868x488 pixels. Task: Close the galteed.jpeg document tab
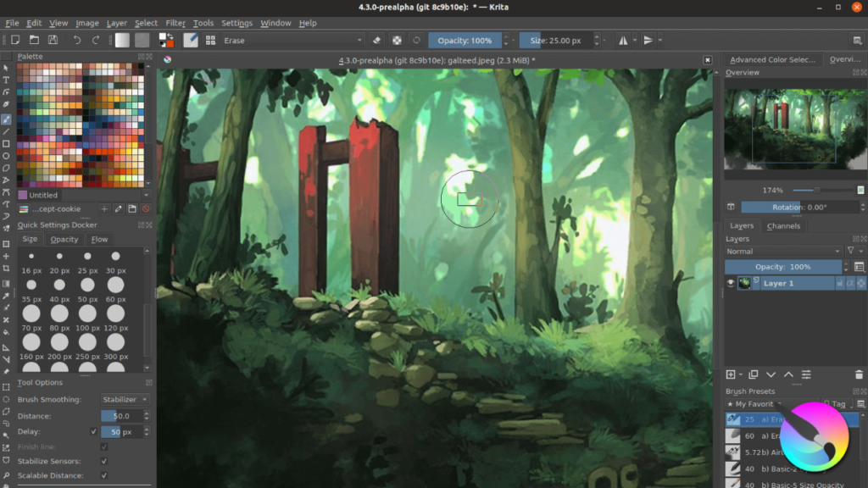coord(708,60)
